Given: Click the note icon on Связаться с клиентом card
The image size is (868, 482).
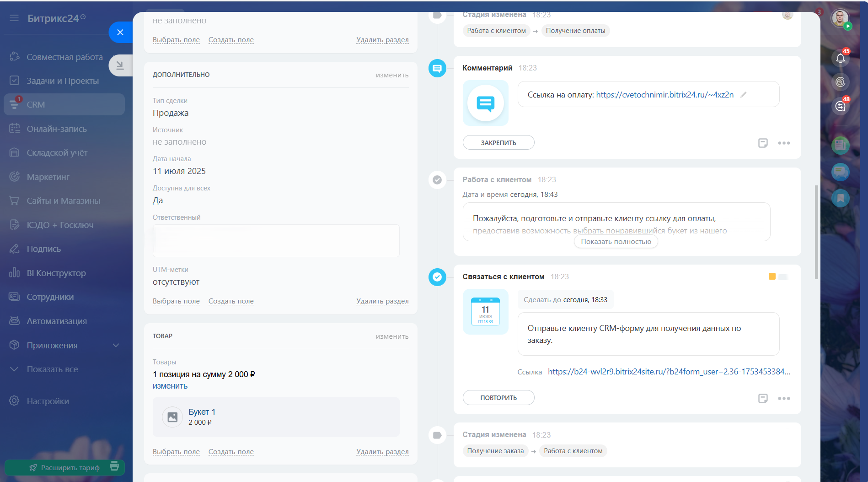Looking at the screenshot, I should tap(762, 398).
